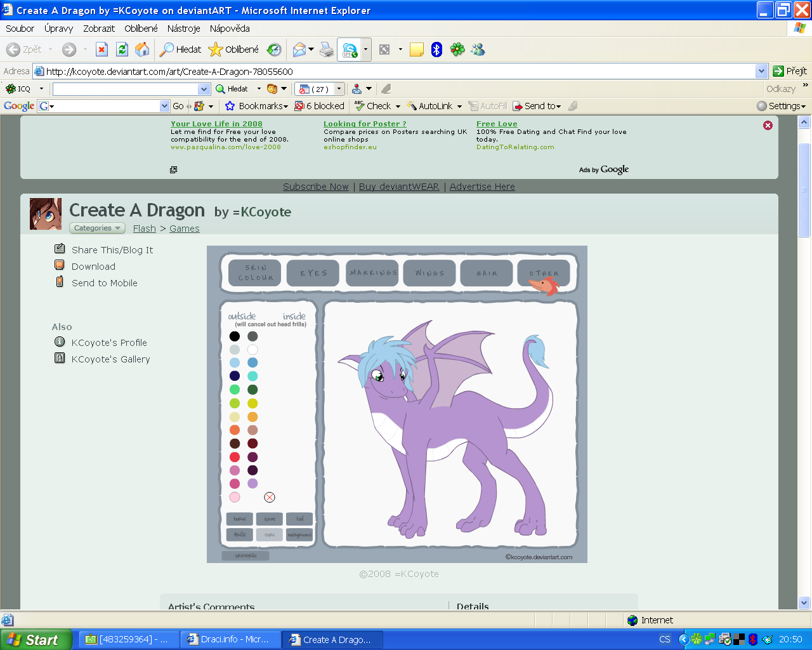Click the KCoyote's Gallery icon
812x650 pixels.
pos(60,358)
